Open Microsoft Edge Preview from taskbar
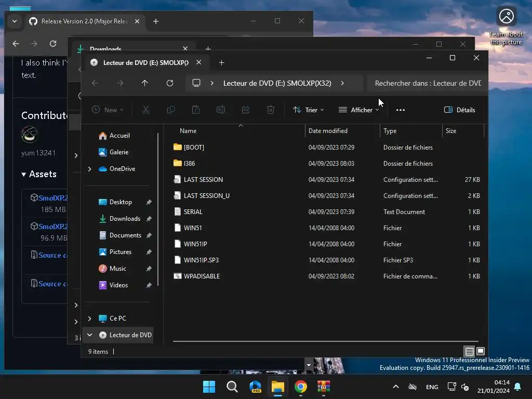The height and width of the screenshot is (399, 532). tap(255, 387)
